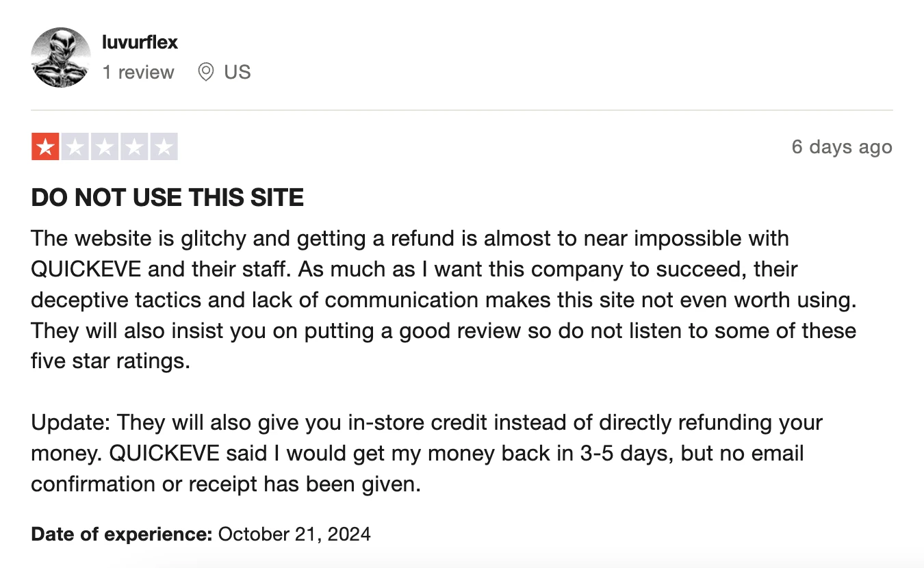Image resolution: width=924 pixels, height=568 pixels.
Task: Click the first red filled star
Action: click(x=45, y=146)
